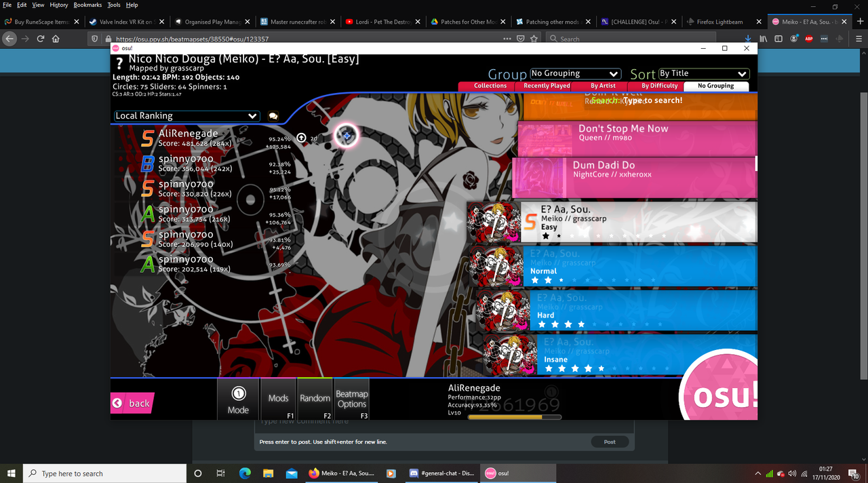Open Microsoft Edge from the taskbar
Screen dimensions: 868x483
tap(245, 473)
